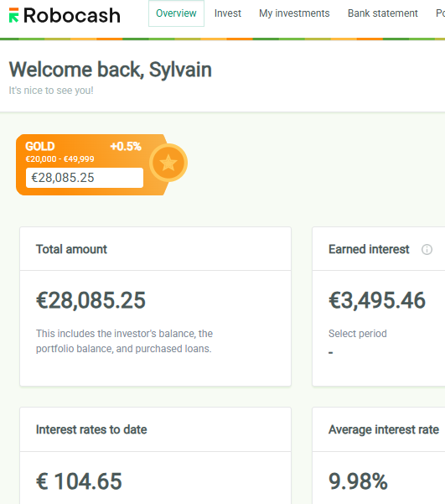Click the 9.98% average rate value
Viewport: 445px width, 504px height.
coord(358,481)
